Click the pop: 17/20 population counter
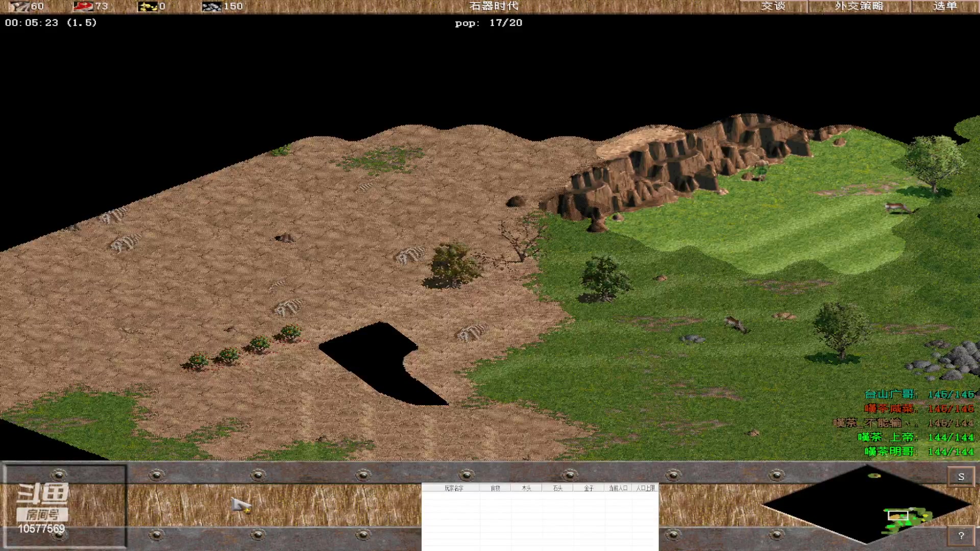The width and height of the screenshot is (980, 551). click(x=488, y=23)
